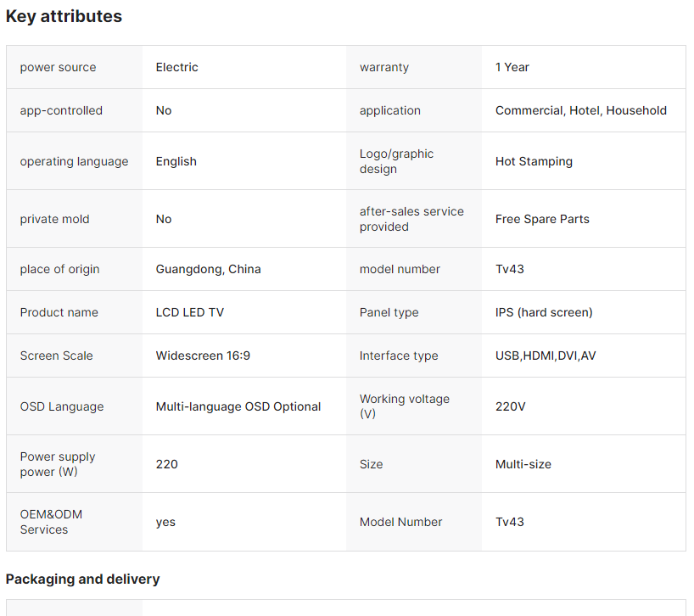Image resolution: width=694 pixels, height=616 pixels.
Task: Click the Key attributes heading
Action: (64, 16)
